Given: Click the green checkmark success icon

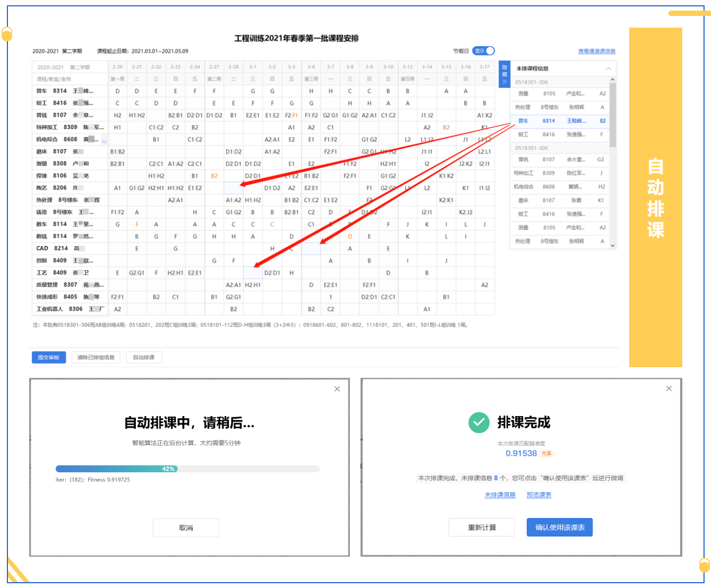Looking at the screenshot, I should 479,422.
